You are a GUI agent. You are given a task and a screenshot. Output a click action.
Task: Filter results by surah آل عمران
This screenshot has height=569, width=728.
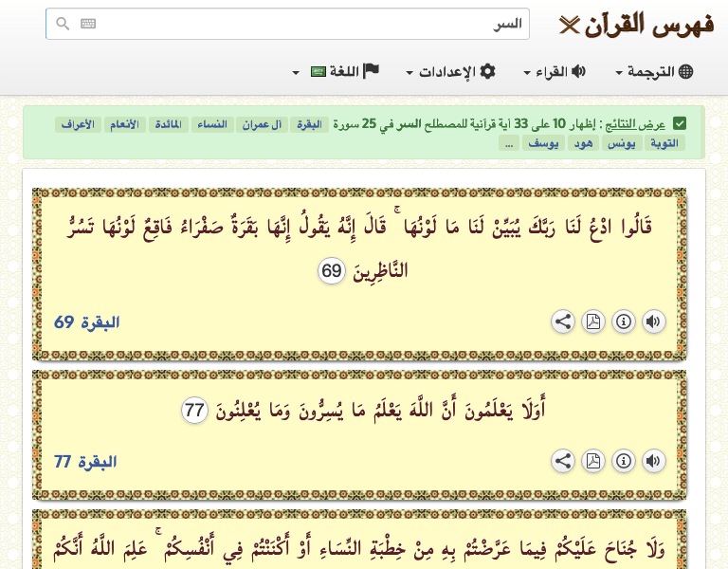click(x=260, y=124)
